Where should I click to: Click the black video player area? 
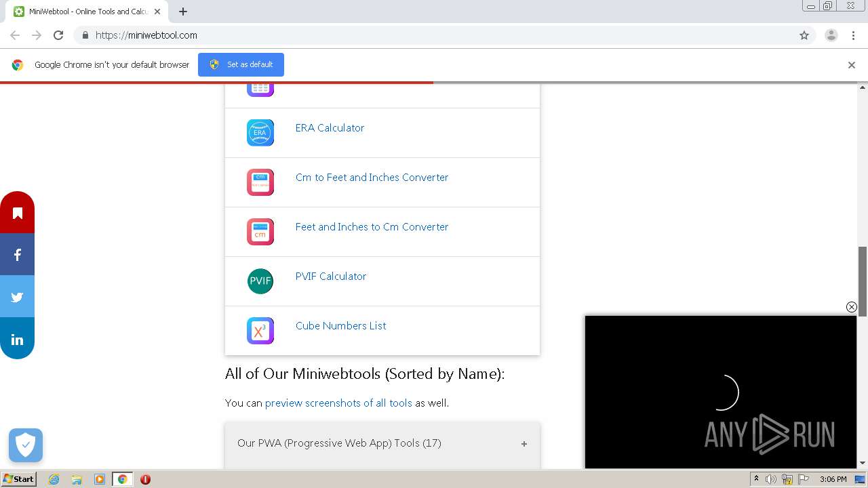(721, 392)
